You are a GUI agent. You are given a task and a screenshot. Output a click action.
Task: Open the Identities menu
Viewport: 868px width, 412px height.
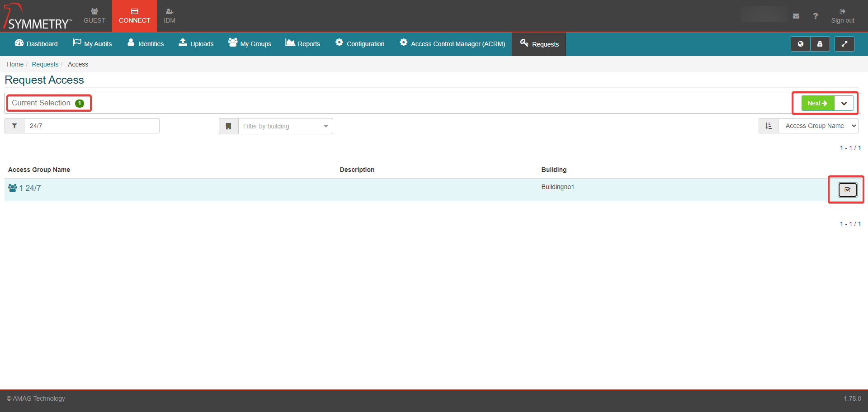click(x=146, y=44)
